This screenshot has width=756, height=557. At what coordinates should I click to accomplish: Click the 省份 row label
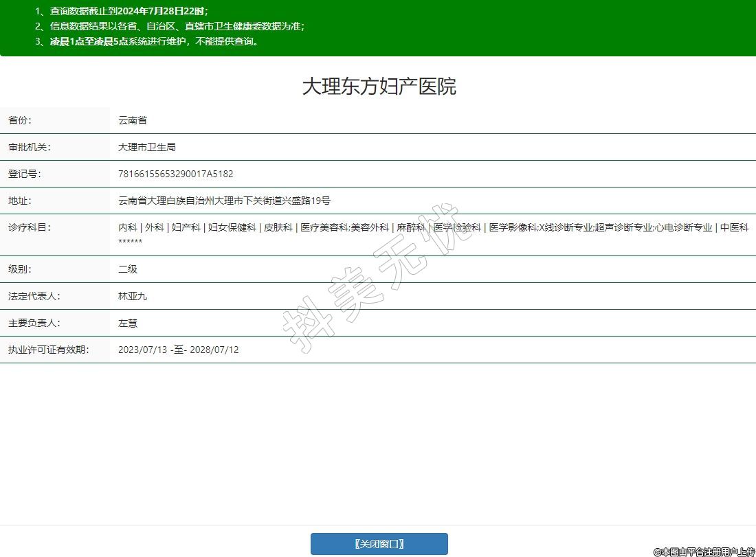coord(20,120)
